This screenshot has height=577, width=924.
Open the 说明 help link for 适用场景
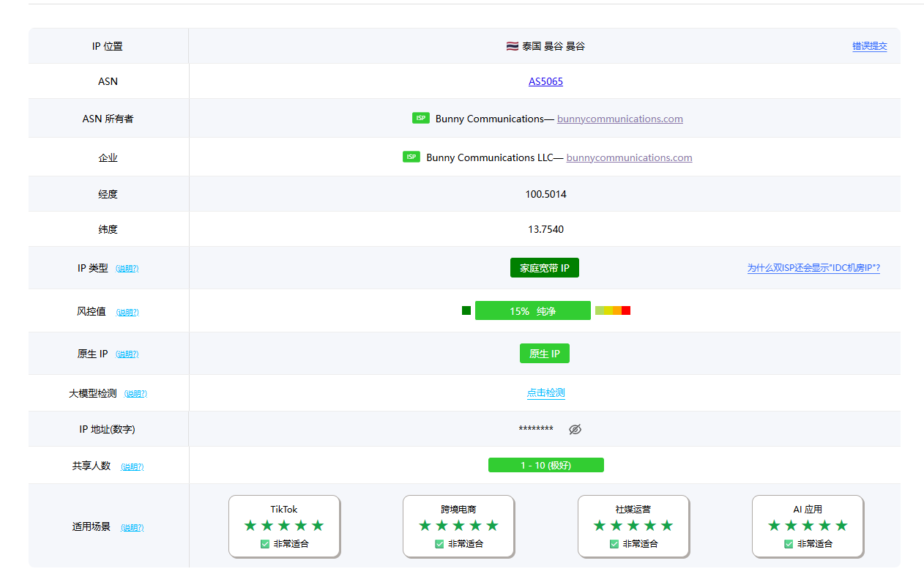click(133, 527)
